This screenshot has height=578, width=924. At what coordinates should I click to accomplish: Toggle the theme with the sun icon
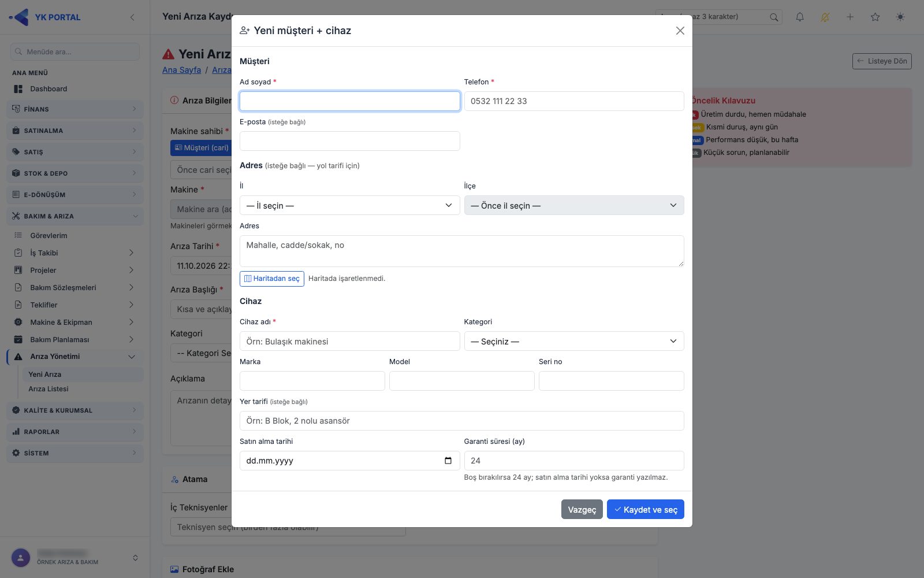point(900,17)
